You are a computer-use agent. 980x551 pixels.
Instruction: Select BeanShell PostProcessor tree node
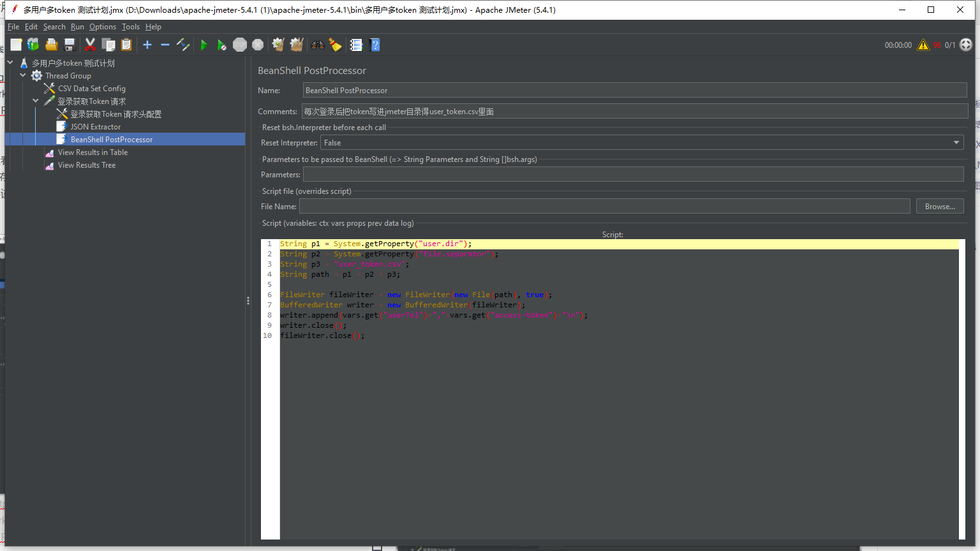coord(112,140)
